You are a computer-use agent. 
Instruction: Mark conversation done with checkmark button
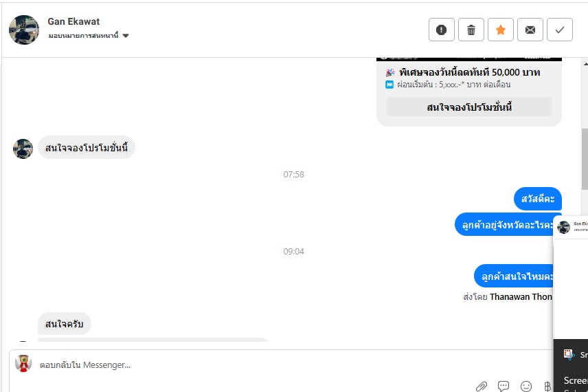[559, 30]
